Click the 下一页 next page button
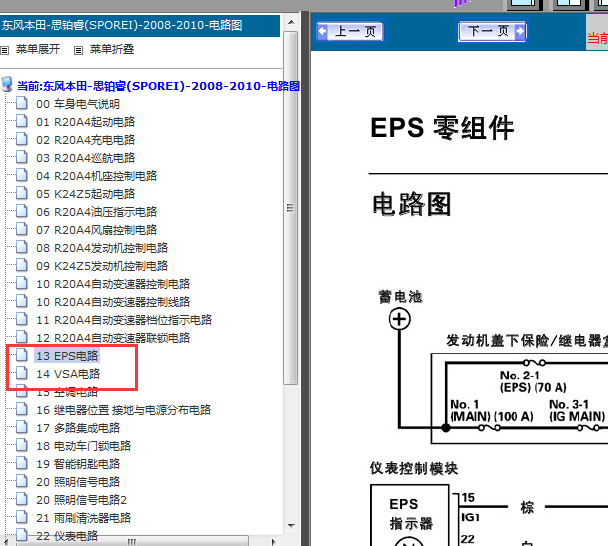 pyautogui.click(x=492, y=31)
